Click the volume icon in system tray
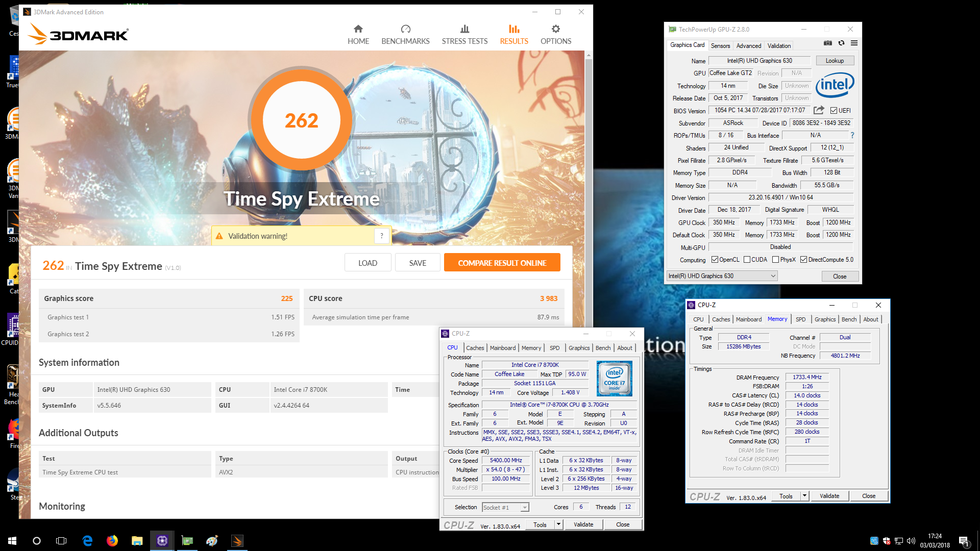Screen dimensions: 980x551 click(911, 541)
